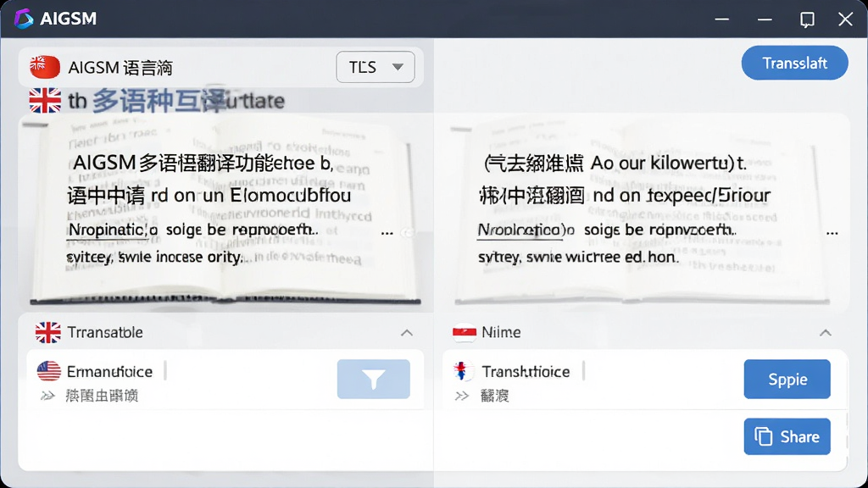The width and height of the screenshot is (868, 488).
Task: Click the 多语种互译 heading text
Action: pyautogui.click(x=159, y=101)
